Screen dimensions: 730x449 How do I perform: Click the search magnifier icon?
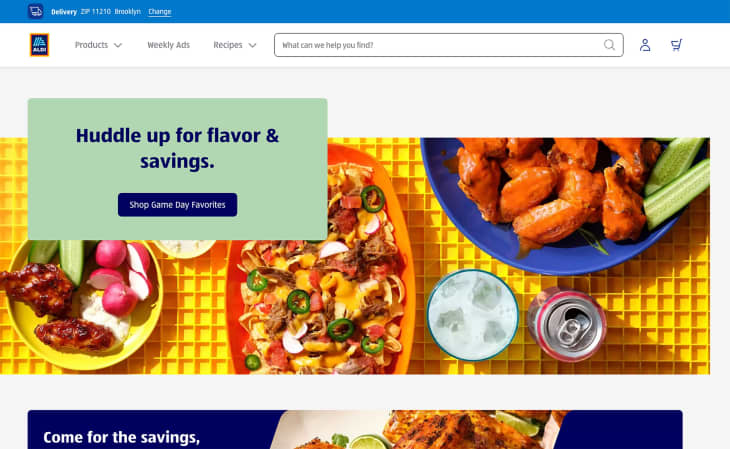coord(609,45)
